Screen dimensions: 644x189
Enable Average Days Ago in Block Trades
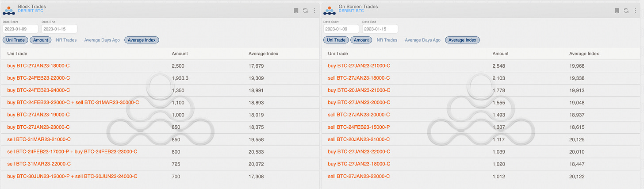102,40
